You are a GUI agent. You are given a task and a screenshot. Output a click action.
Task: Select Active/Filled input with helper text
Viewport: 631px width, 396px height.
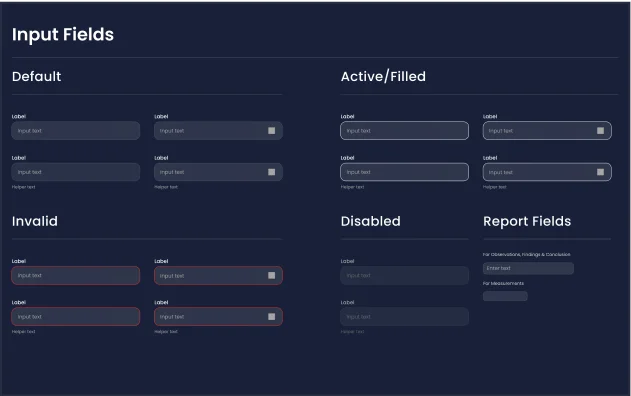pyautogui.click(x=404, y=172)
